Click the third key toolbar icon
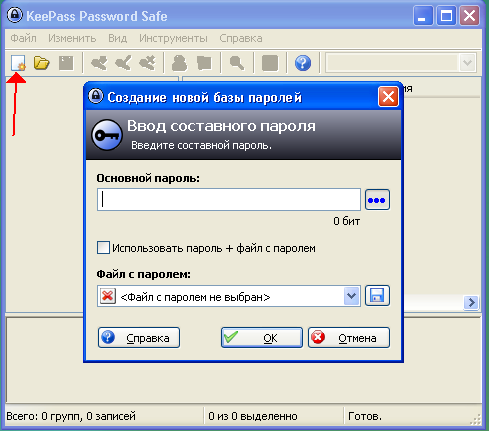Screen dimensions: 489x431 coord(147,63)
